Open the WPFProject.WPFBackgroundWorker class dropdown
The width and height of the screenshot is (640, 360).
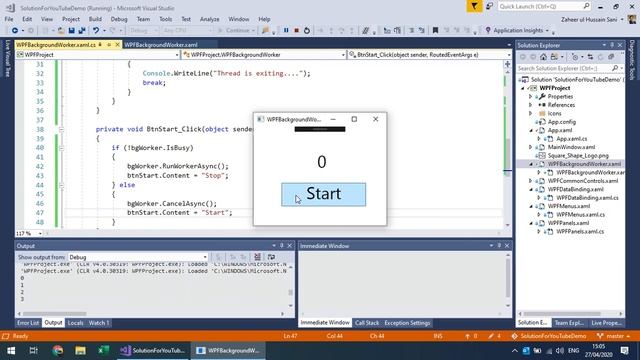point(264,54)
